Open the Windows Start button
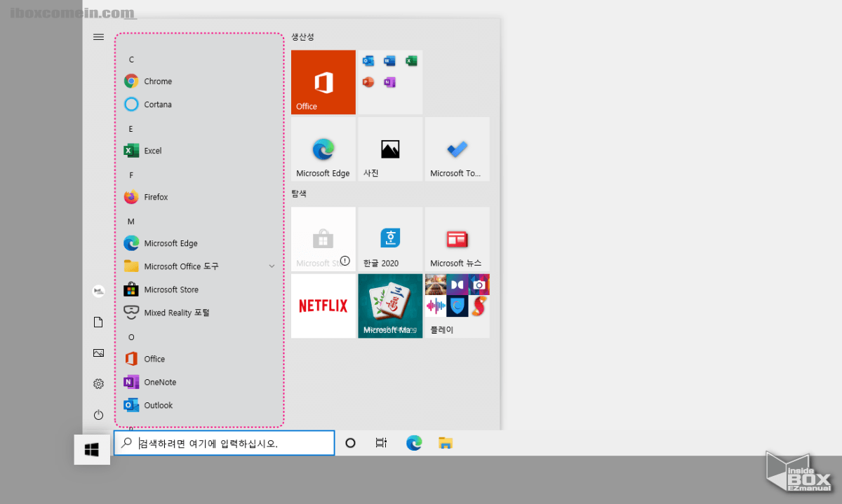Image resolution: width=842 pixels, height=504 pixels. 91,449
